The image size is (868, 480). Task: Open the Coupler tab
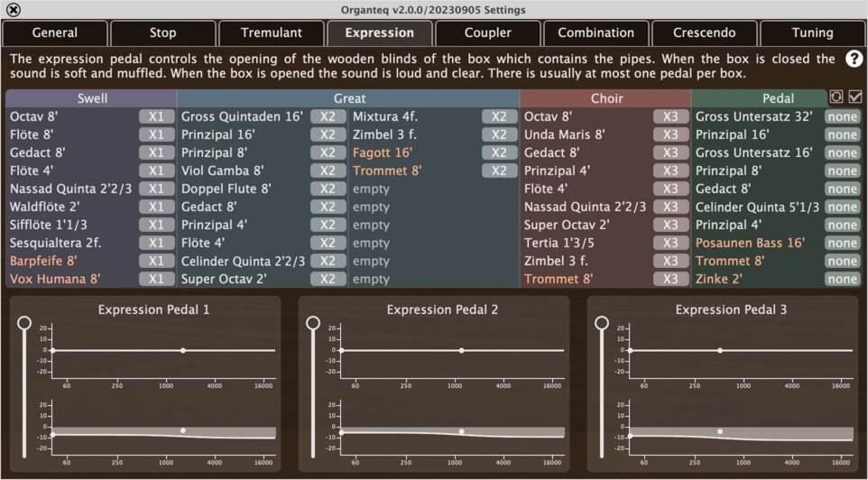pos(488,32)
